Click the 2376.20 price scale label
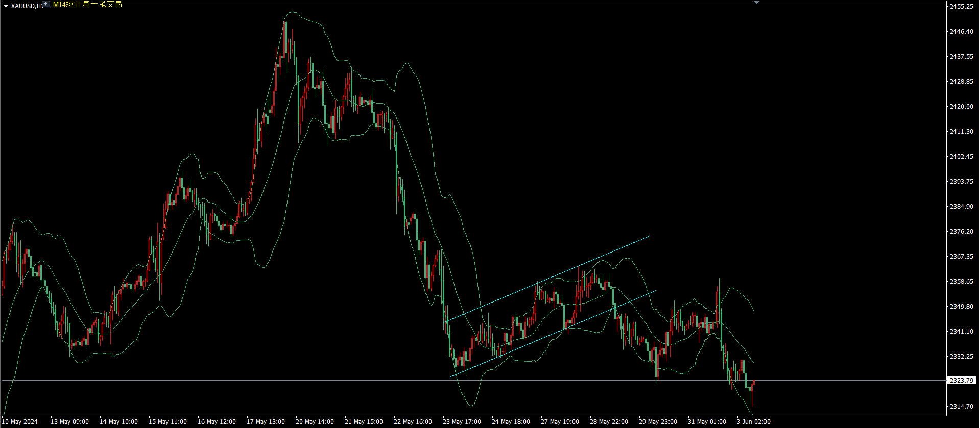Screen dimensions: 980x428 [x=961, y=232]
